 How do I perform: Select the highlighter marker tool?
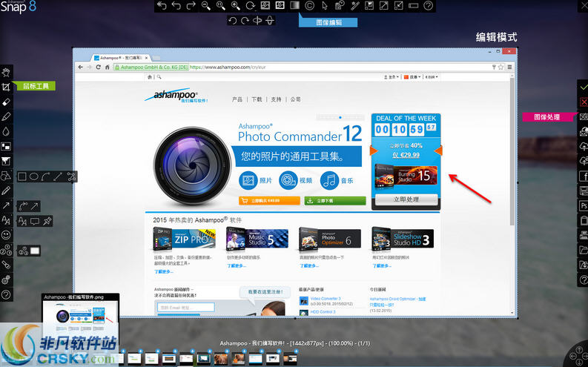(6, 116)
